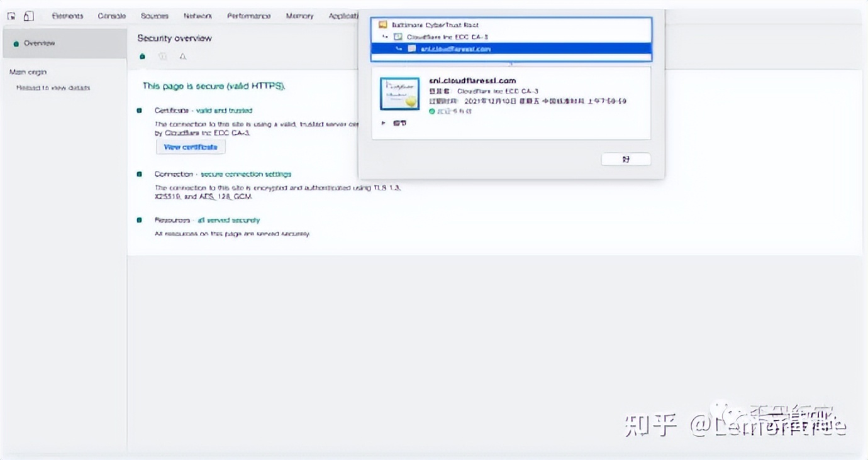Click the certificate preview thumbnail
Viewport: 868px width, 460px height.
[400, 94]
